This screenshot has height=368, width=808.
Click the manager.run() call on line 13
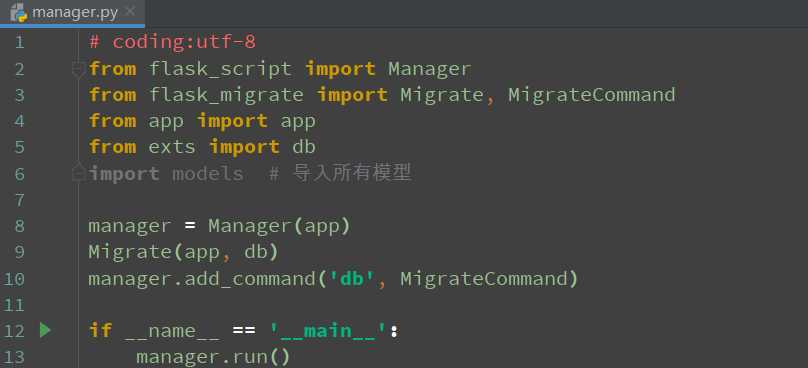pos(213,357)
